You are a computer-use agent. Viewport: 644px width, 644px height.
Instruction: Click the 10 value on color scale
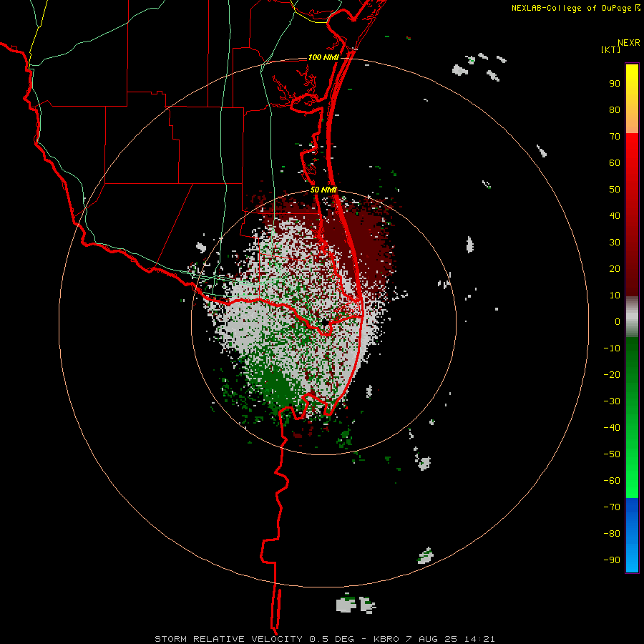(x=615, y=296)
